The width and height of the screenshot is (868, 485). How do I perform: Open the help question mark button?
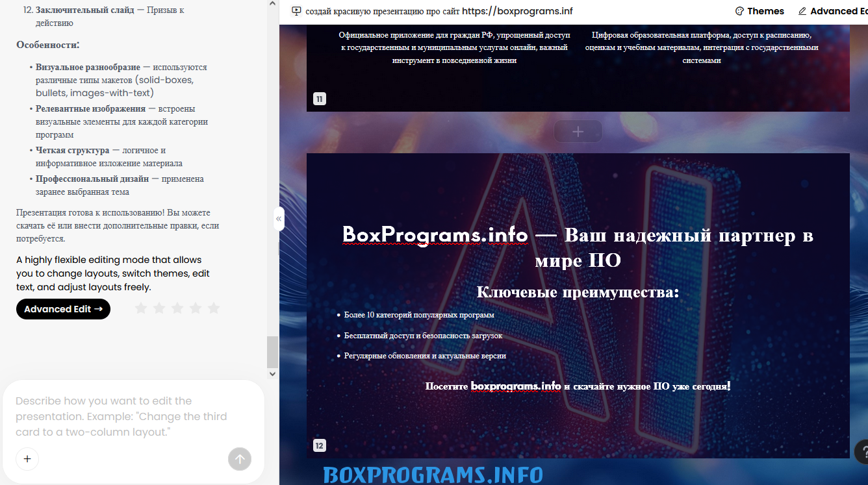pyautogui.click(x=862, y=451)
